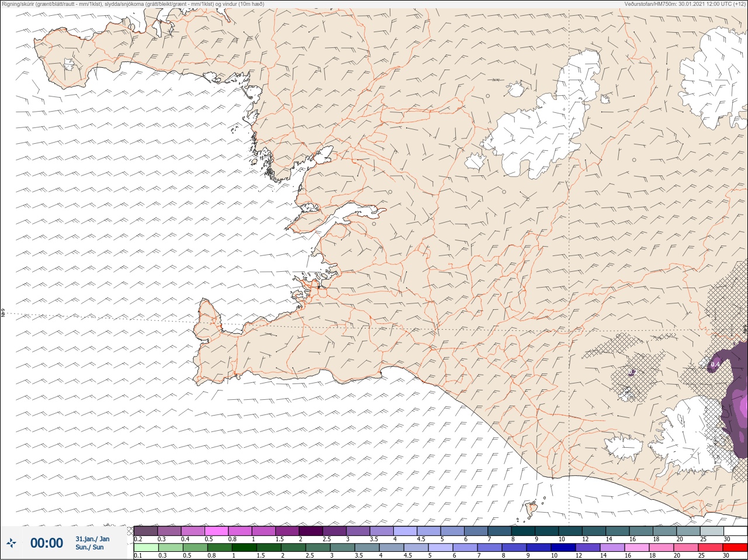Select the light lavender swatch in top legend row

405,531
